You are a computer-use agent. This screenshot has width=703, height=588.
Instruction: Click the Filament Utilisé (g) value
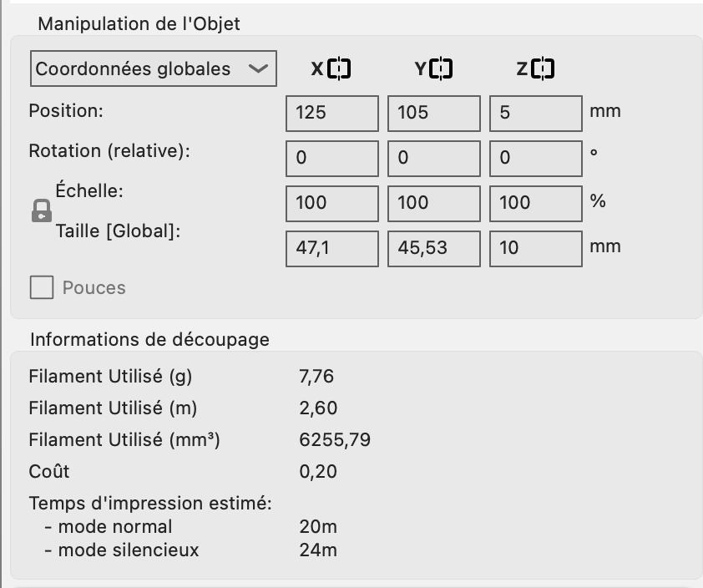click(x=316, y=377)
